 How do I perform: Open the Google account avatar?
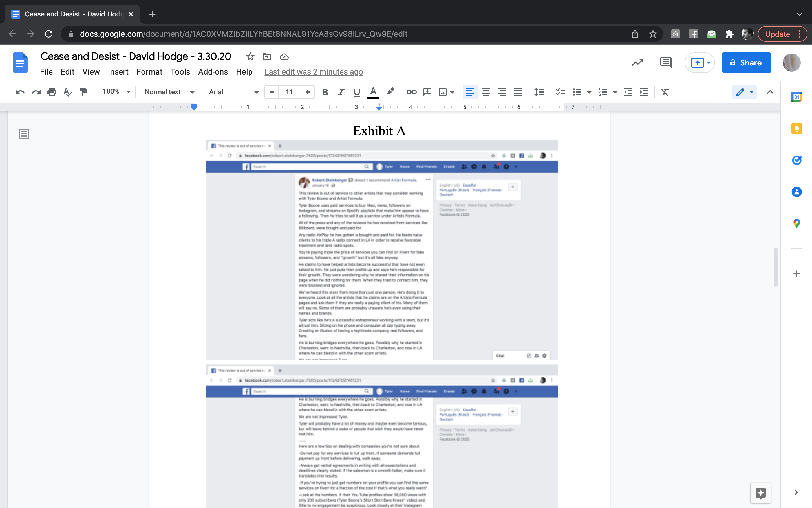click(x=791, y=63)
